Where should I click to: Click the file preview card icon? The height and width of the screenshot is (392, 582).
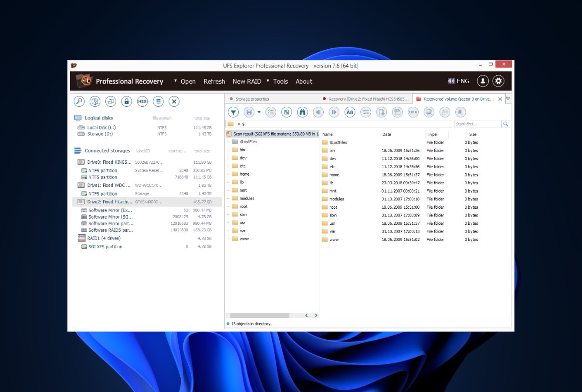(x=366, y=112)
